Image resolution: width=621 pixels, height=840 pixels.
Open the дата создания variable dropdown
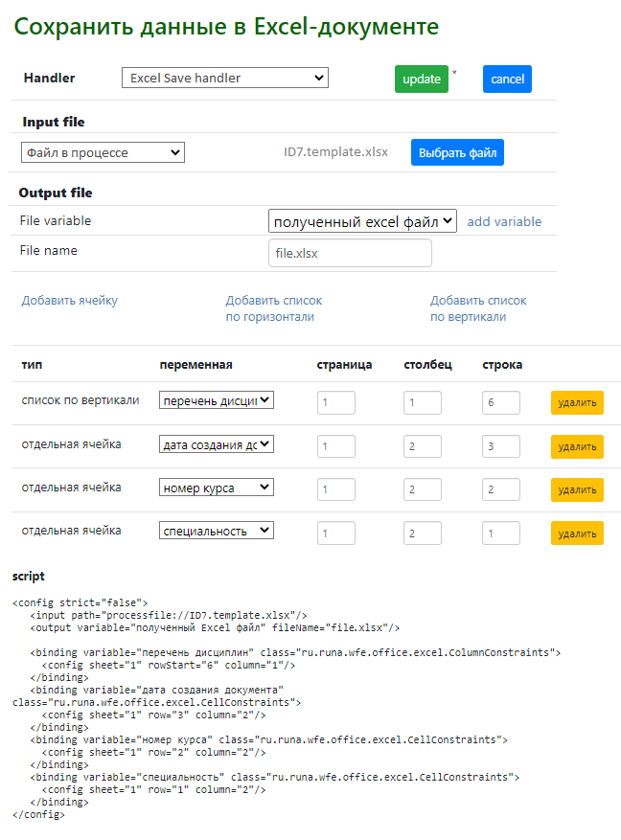click(217, 444)
